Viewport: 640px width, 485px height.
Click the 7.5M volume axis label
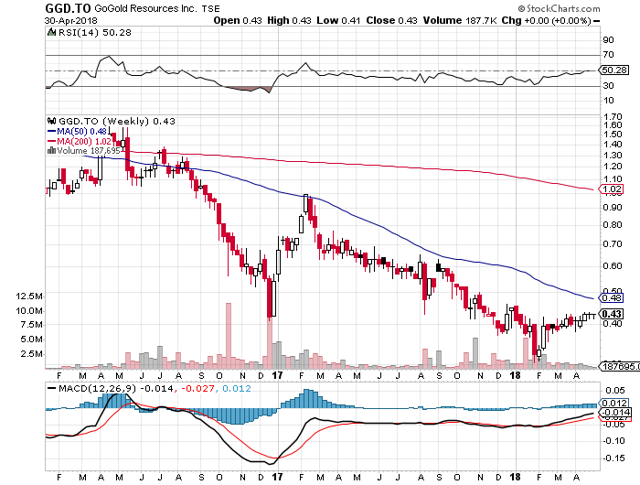point(31,325)
